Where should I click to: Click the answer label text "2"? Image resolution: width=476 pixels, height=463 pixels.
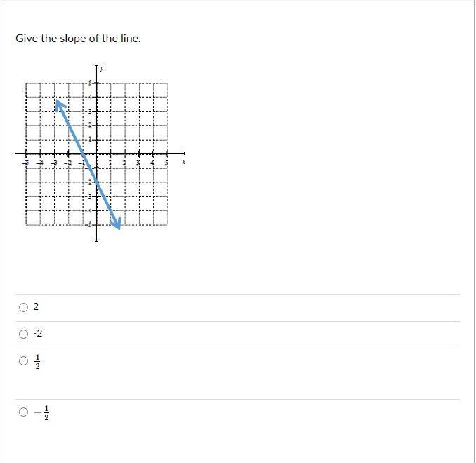36,306
